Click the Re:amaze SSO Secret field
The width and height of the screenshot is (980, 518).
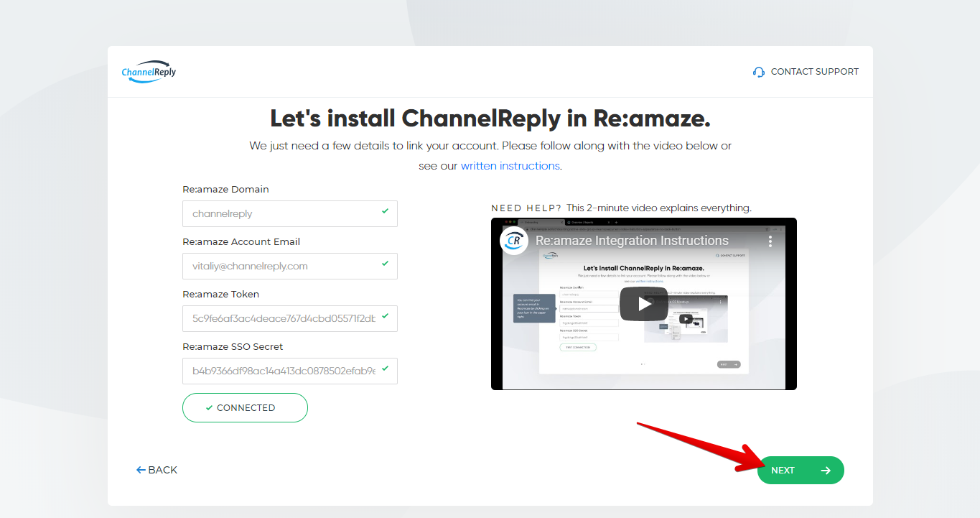290,371
